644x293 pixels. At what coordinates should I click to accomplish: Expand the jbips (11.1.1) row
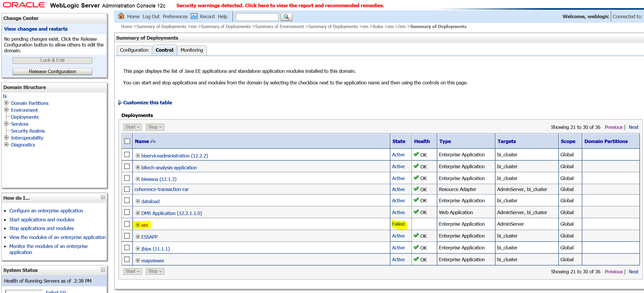coord(138,249)
